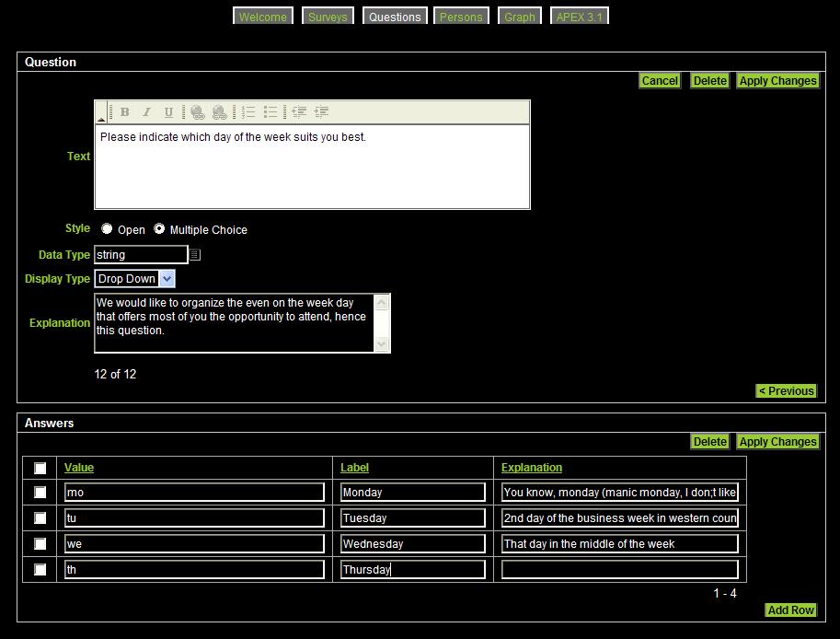
Task: Click the remove link icon
Action: pyautogui.click(x=219, y=112)
